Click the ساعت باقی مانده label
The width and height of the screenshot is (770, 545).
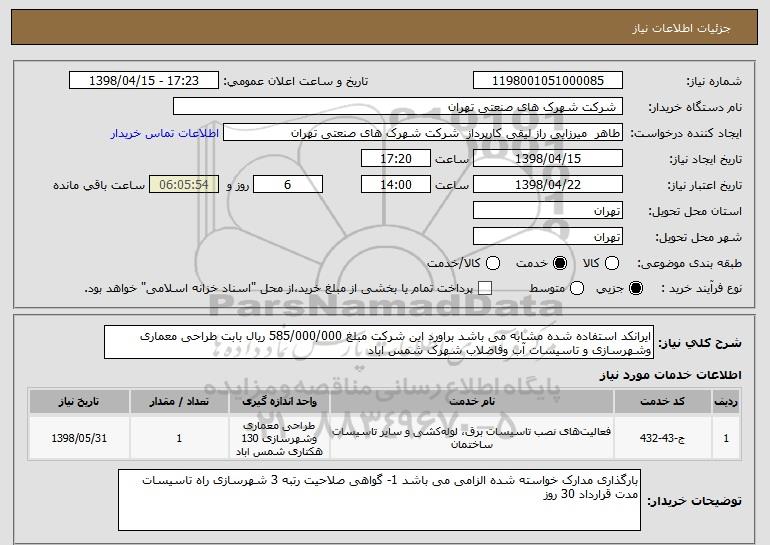(x=99, y=185)
